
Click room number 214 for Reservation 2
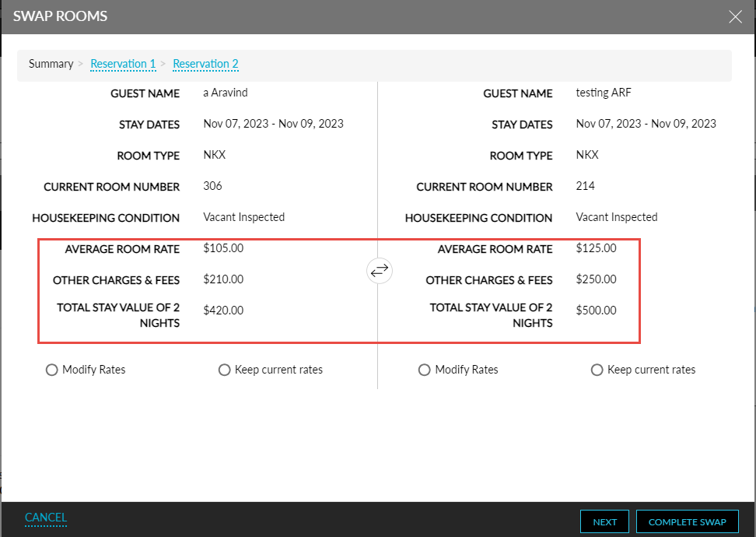(x=584, y=186)
